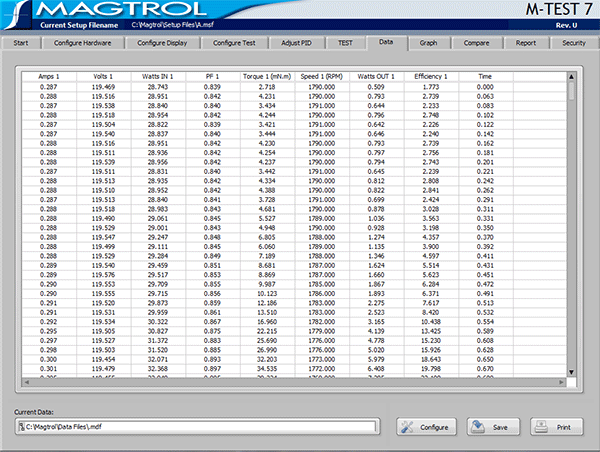Click watts in cell 32.071
Image resolution: width=600 pixels, height=452 pixels.
[x=158, y=359]
